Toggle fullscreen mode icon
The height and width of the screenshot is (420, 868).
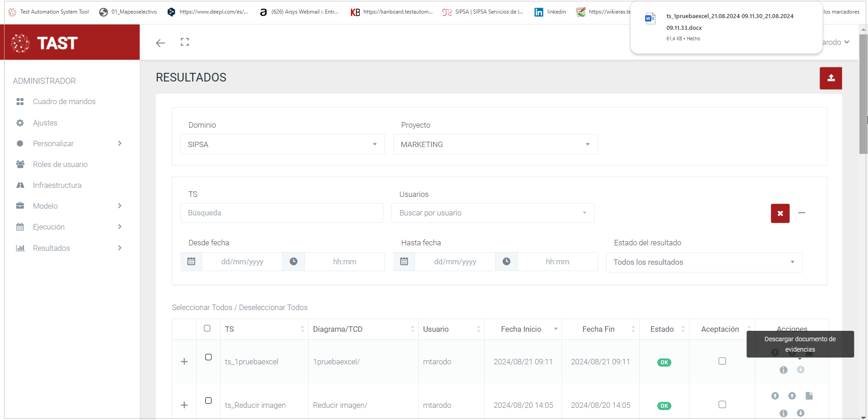[x=184, y=42]
